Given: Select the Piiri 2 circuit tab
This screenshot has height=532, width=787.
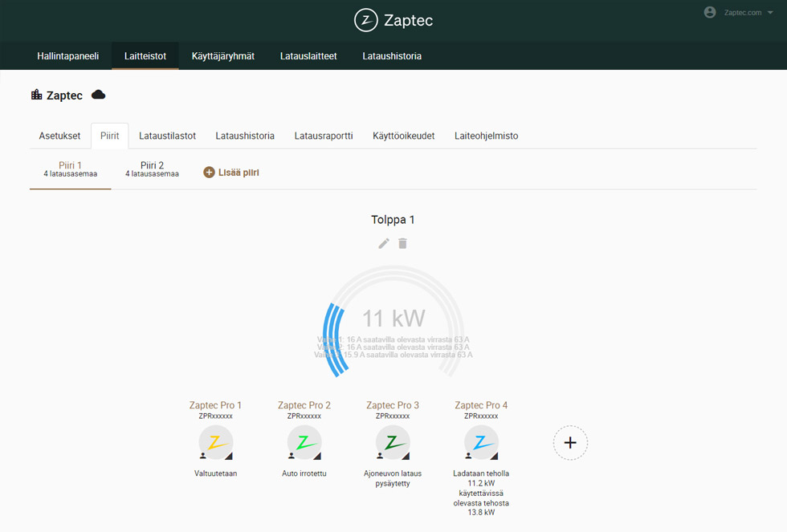Looking at the screenshot, I should pyautogui.click(x=152, y=169).
